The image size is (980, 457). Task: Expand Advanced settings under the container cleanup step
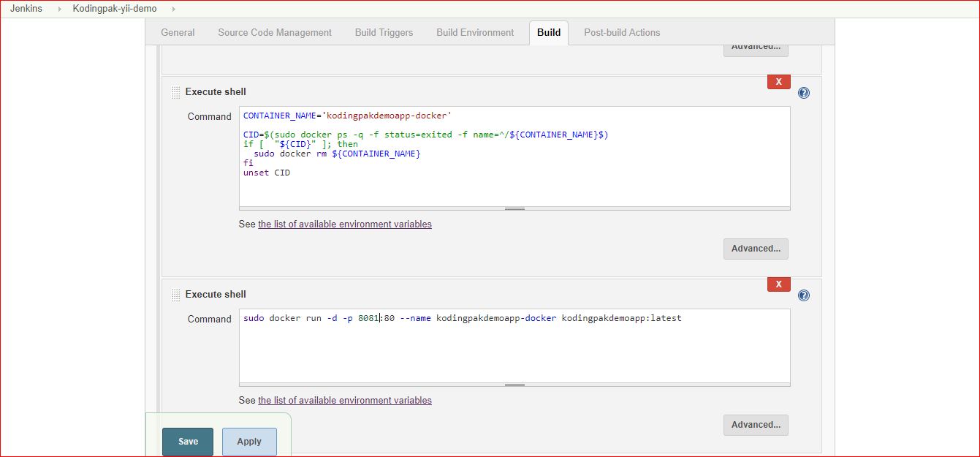click(756, 249)
